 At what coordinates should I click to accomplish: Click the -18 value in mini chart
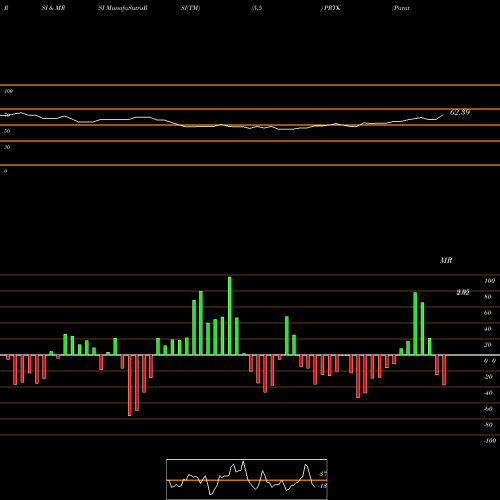click(322, 486)
